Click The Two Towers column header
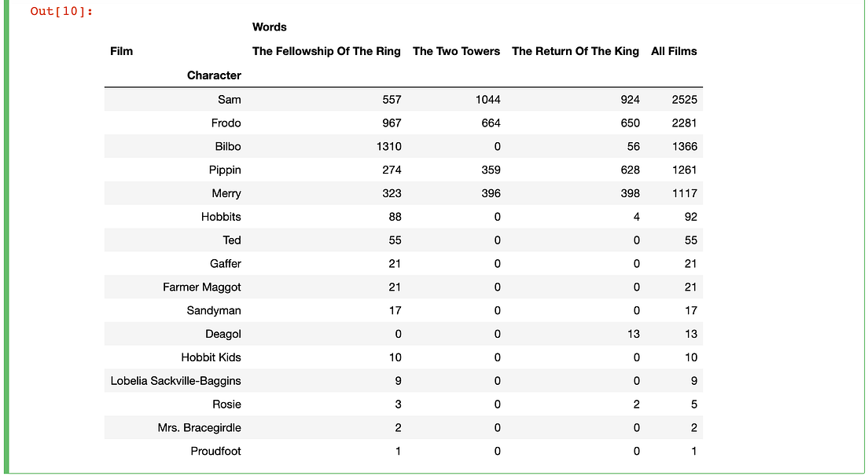Screen dimensions: 868x476 pyautogui.click(x=456, y=51)
